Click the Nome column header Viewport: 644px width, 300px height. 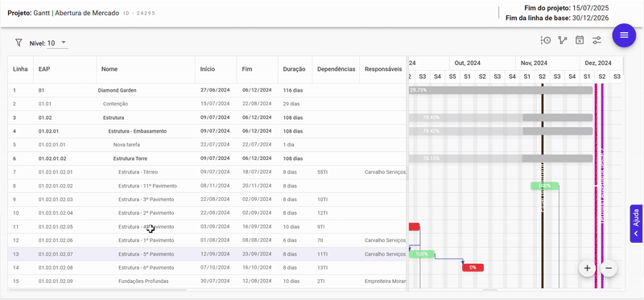point(146,69)
